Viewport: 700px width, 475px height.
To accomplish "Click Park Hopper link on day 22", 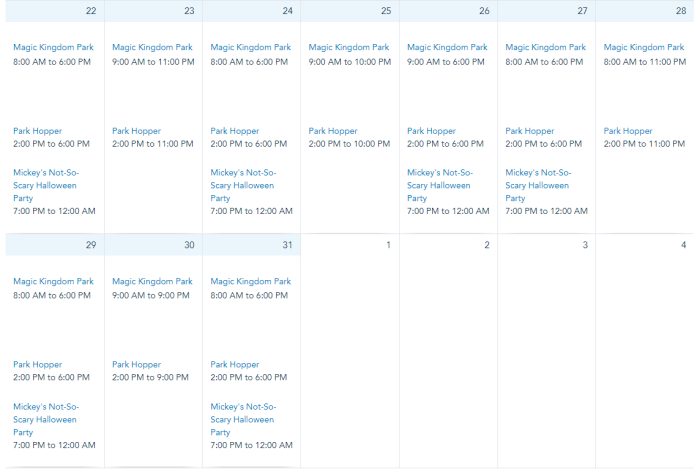I will pyautogui.click(x=37, y=131).
